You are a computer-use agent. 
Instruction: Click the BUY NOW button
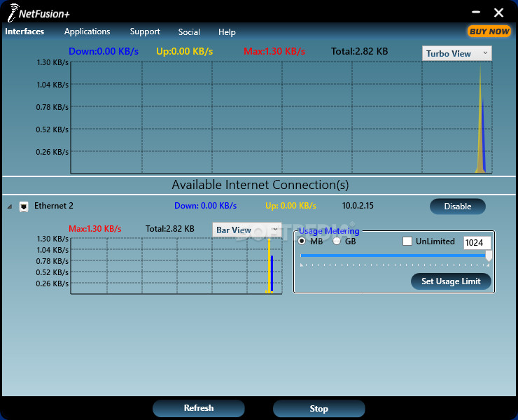tap(489, 31)
